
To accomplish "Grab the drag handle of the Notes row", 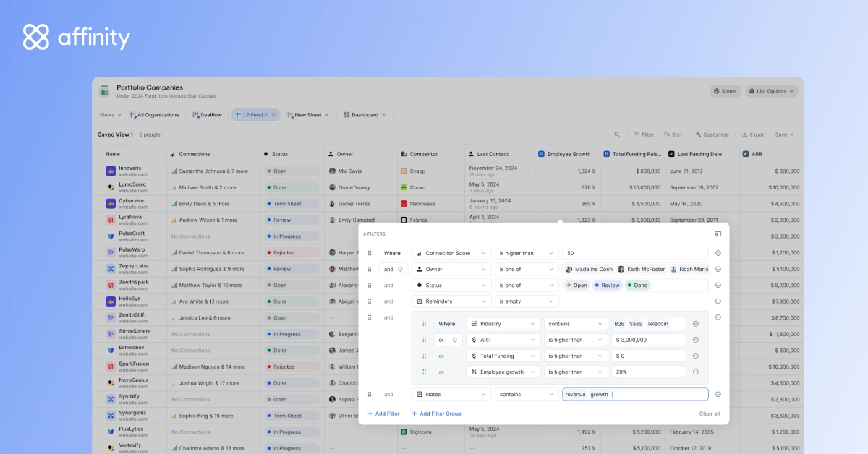I will tap(370, 394).
